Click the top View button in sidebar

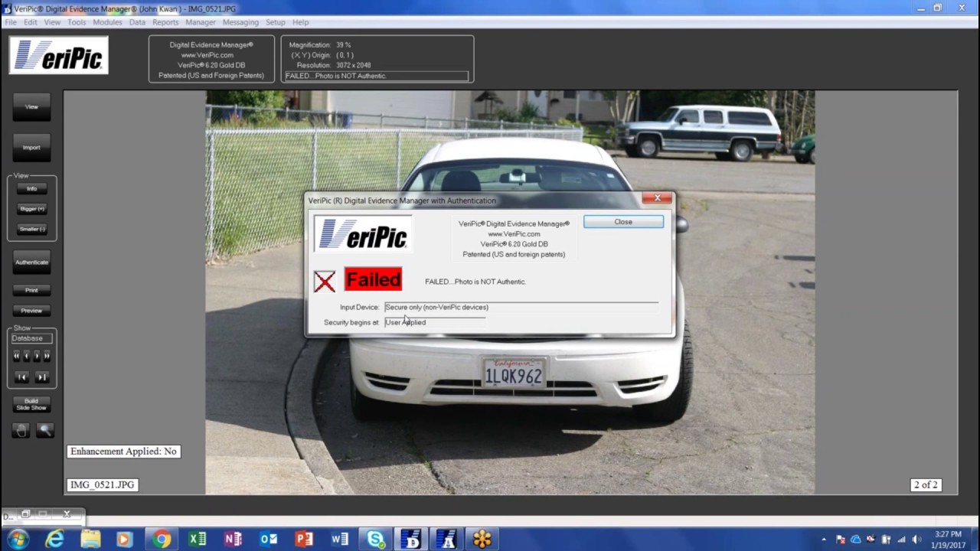click(x=31, y=107)
